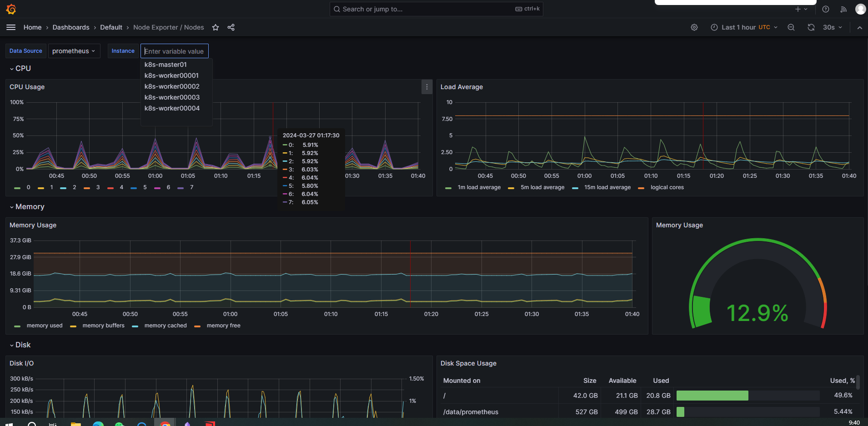This screenshot has height=426, width=868.
Task: Collapse the Disk row section
Action: 20,345
